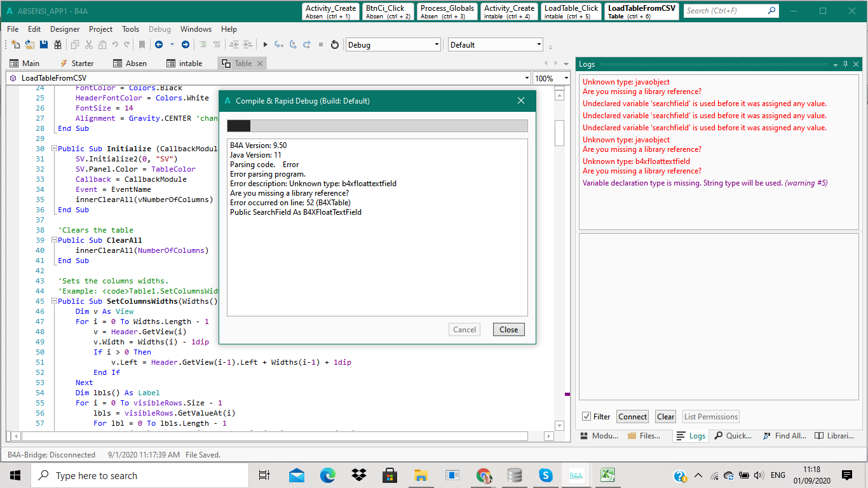Navigate backward with the blue left arrow
This screenshot has width=868, height=488.
(159, 44)
